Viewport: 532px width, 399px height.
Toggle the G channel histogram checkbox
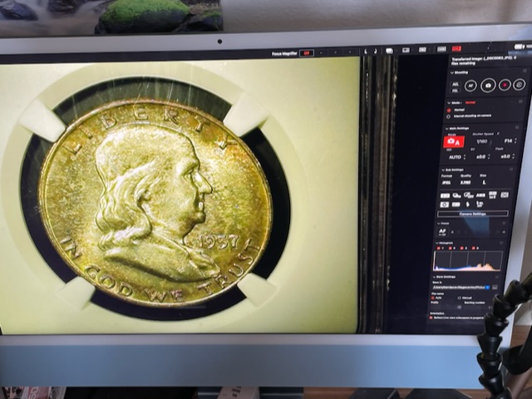coord(461,249)
